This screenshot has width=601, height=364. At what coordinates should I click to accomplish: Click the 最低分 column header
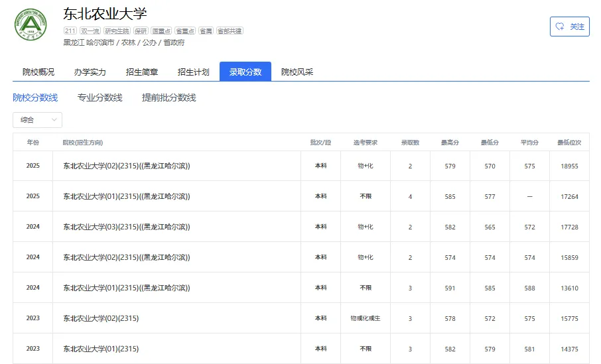click(490, 143)
